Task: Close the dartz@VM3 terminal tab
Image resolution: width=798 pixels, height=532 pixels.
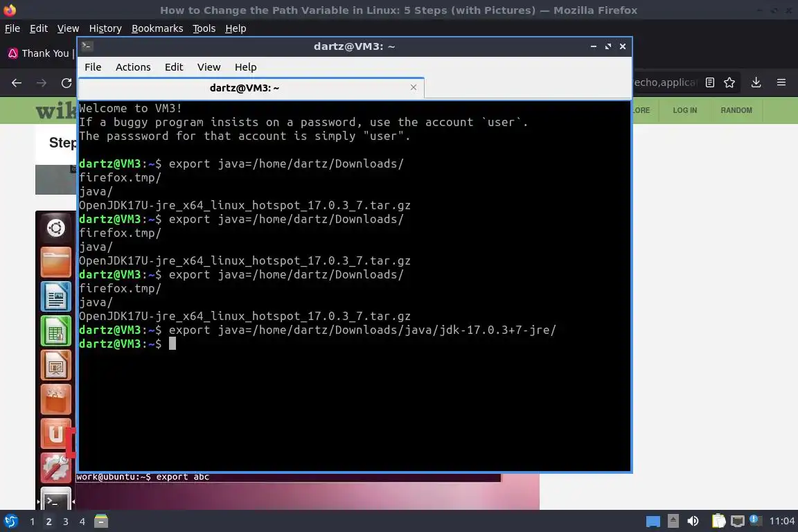Action: coord(414,87)
